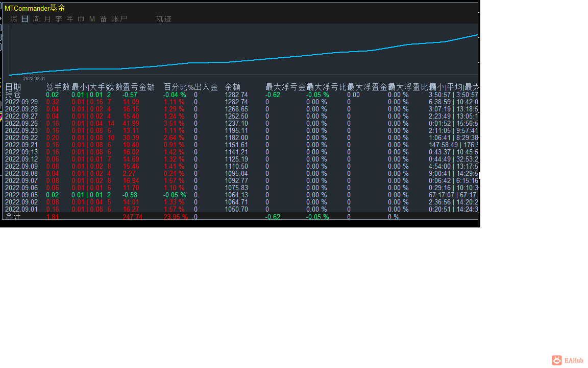588x368 pixels.
Task: Click the MTCommander基金 panel title
Action: click(35, 8)
